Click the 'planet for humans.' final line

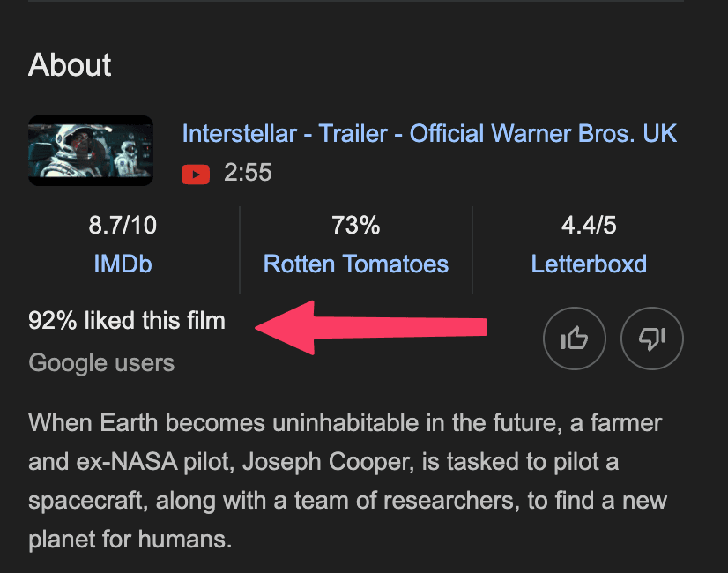point(130,540)
